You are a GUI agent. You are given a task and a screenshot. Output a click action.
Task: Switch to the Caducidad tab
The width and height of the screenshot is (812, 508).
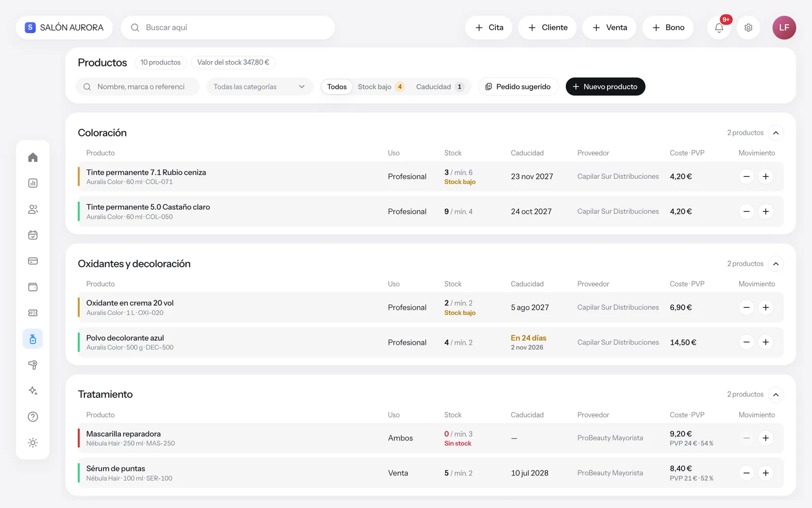[x=440, y=87]
